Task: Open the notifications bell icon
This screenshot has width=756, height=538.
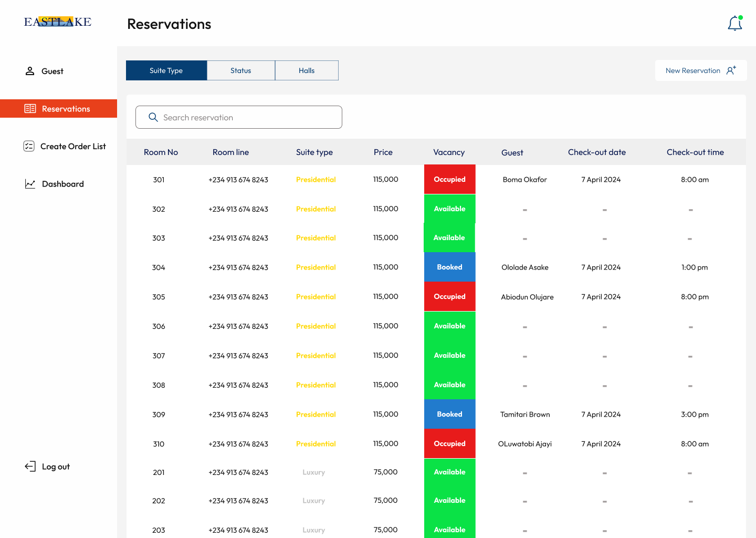Action: point(735,23)
